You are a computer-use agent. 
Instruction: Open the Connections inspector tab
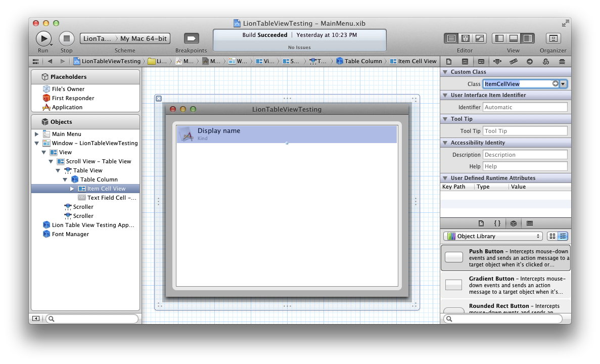[530, 62]
